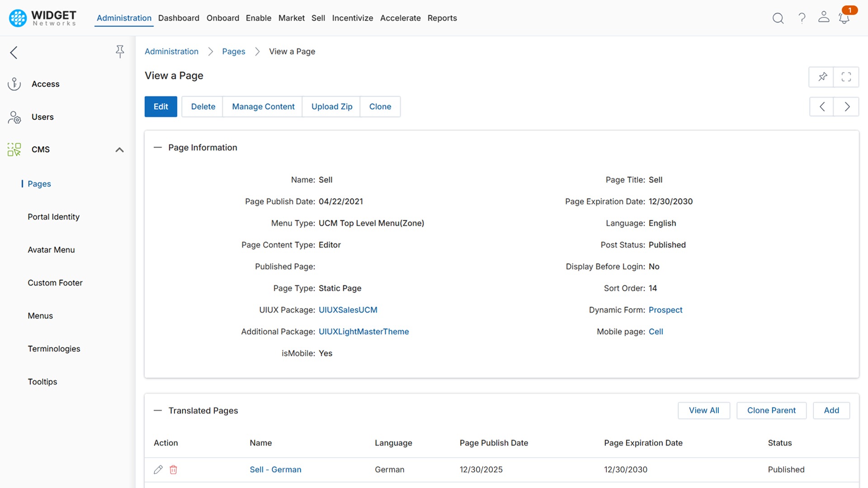Delete Sell - German with the trash icon
The width and height of the screenshot is (868, 488).
pos(173,469)
